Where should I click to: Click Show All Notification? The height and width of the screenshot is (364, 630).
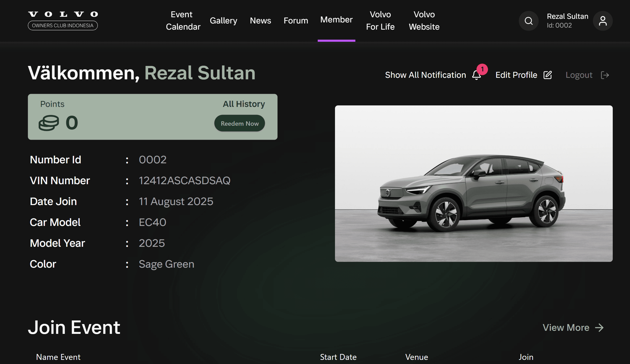point(425,75)
